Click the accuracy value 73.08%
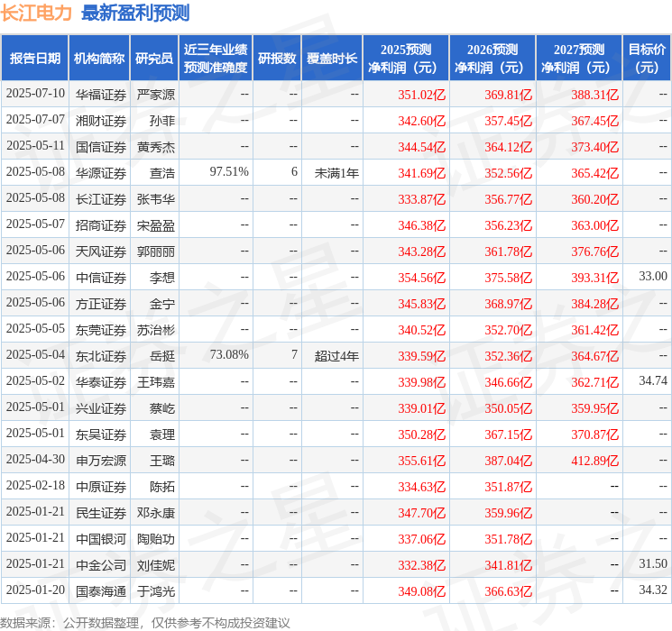Image resolution: width=672 pixels, height=631 pixels. 229,354
